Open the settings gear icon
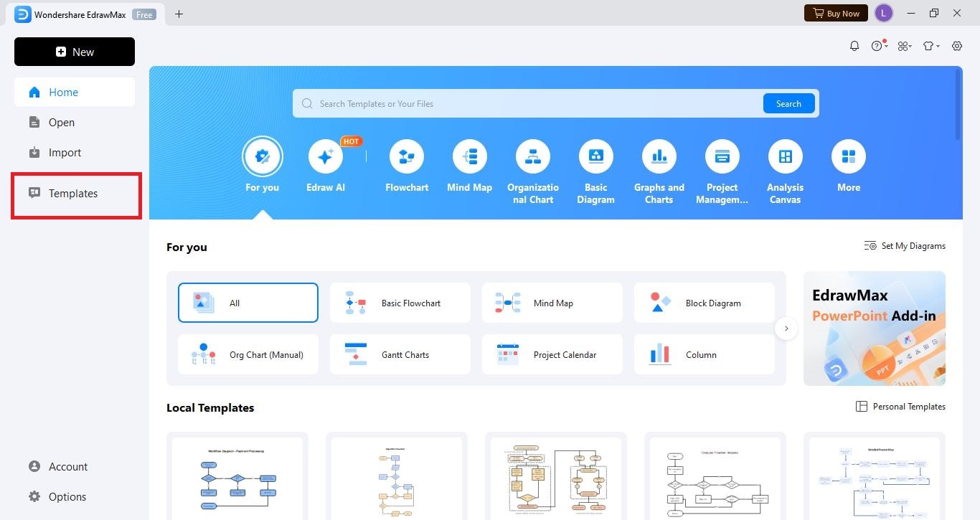The height and width of the screenshot is (520, 980). [957, 46]
